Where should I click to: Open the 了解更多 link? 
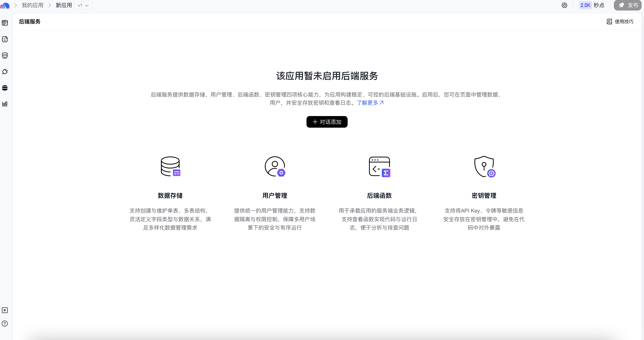coord(370,103)
